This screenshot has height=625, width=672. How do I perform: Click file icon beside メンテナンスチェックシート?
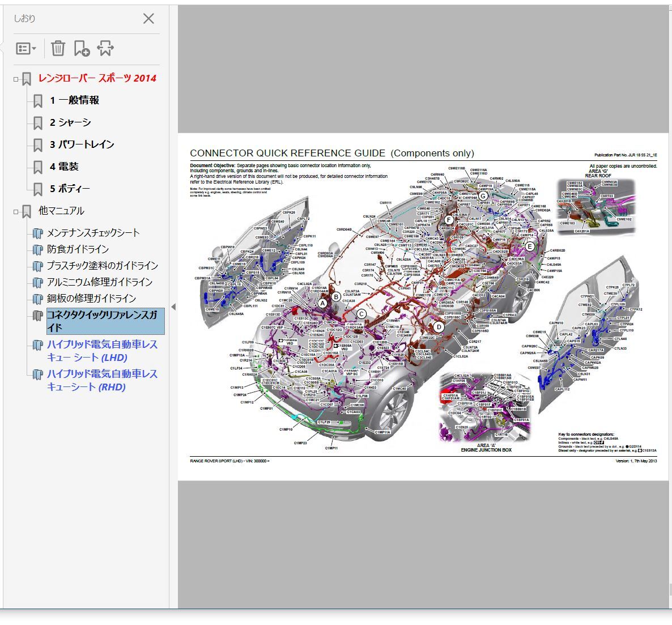(38, 233)
